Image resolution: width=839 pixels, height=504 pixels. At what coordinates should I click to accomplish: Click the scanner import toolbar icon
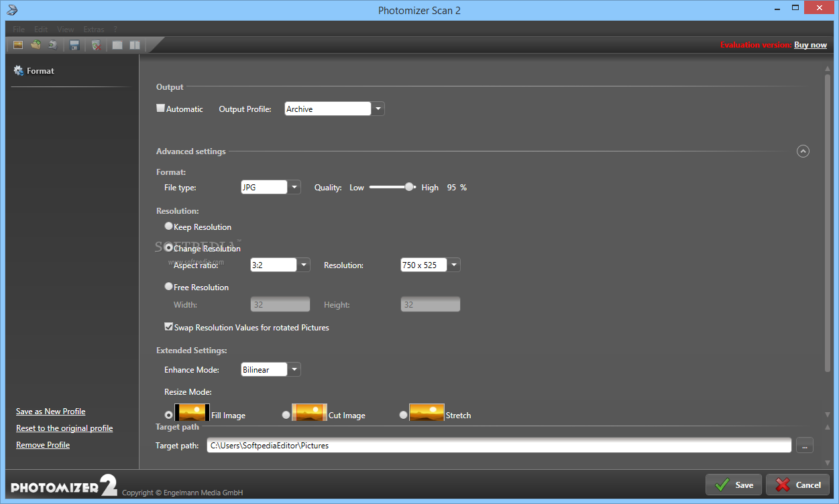53,45
